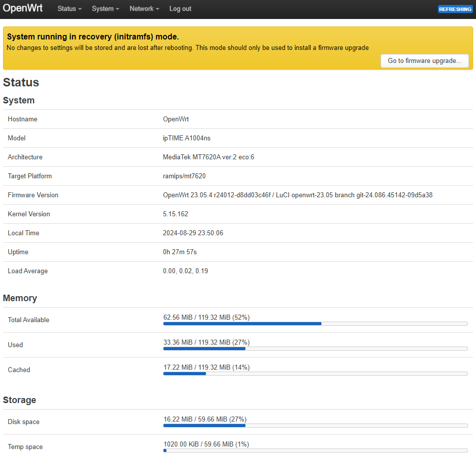Select text 16.22 MiB / 59.66 MiB (27%)
The image size is (476, 458).
point(205,419)
